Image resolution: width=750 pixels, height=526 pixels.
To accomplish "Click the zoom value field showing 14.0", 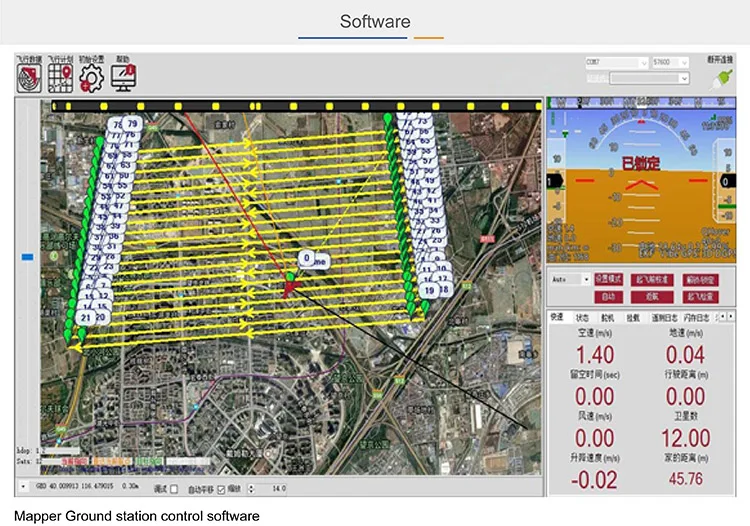I will tap(272, 489).
